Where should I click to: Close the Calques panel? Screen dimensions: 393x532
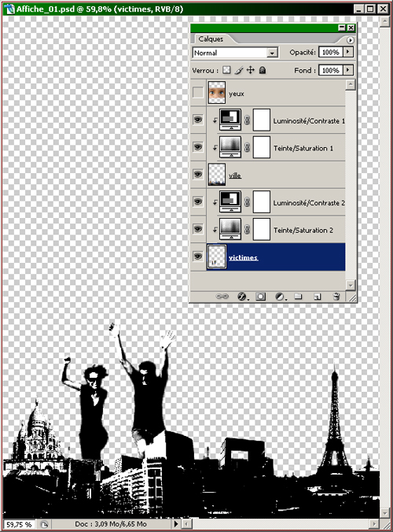pyautogui.click(x=351, y=28)
